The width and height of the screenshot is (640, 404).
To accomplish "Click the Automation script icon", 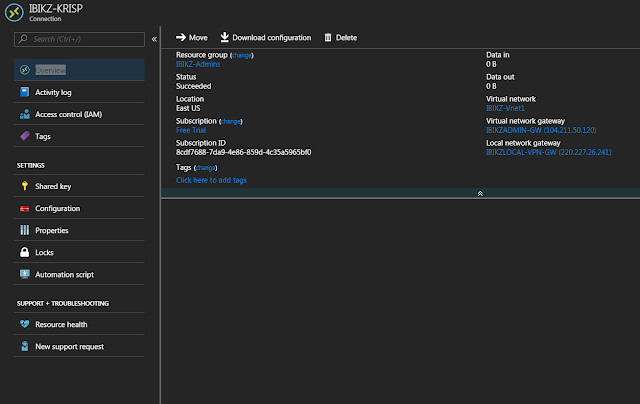I will pyautogui.click(x=24, y=274).
